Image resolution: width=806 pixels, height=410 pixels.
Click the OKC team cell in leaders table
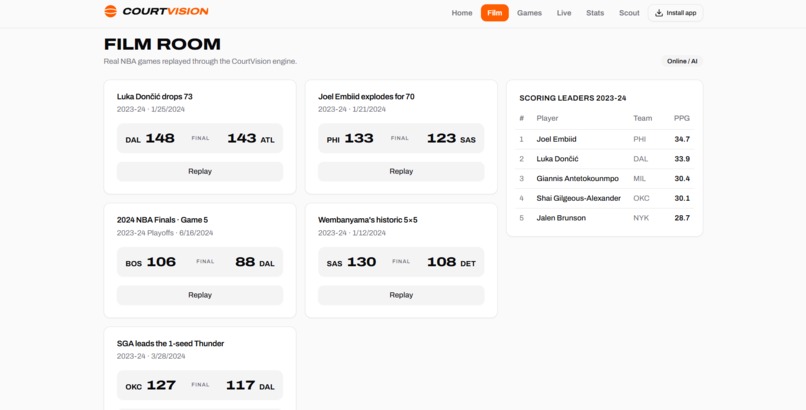(x=641, y=198)
